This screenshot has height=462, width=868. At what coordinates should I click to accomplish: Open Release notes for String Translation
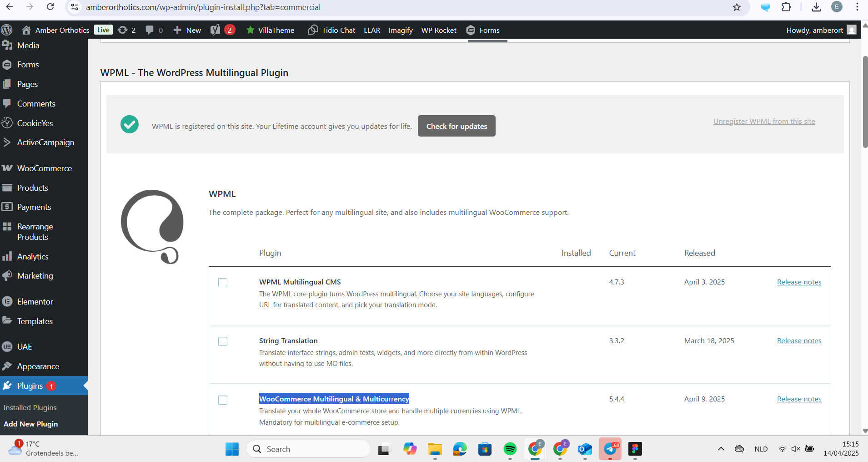tap(799, 341)
